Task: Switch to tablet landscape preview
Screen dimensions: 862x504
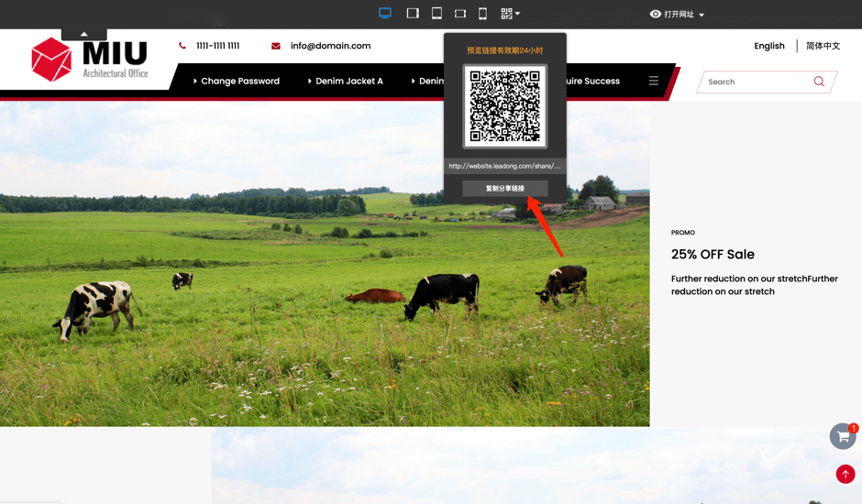Action: pyautogui.click(x=413, y=14)
